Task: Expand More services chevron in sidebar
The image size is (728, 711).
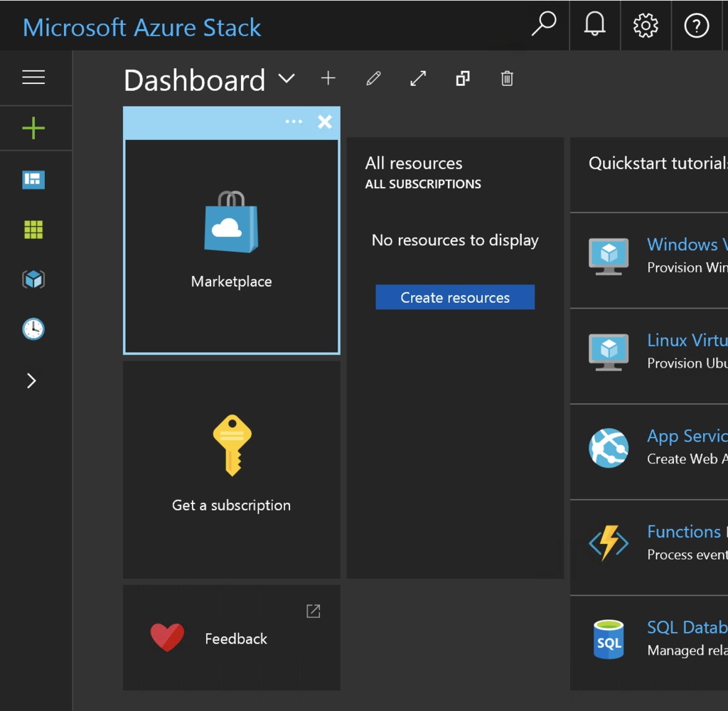Action: [x=31, y=381]
